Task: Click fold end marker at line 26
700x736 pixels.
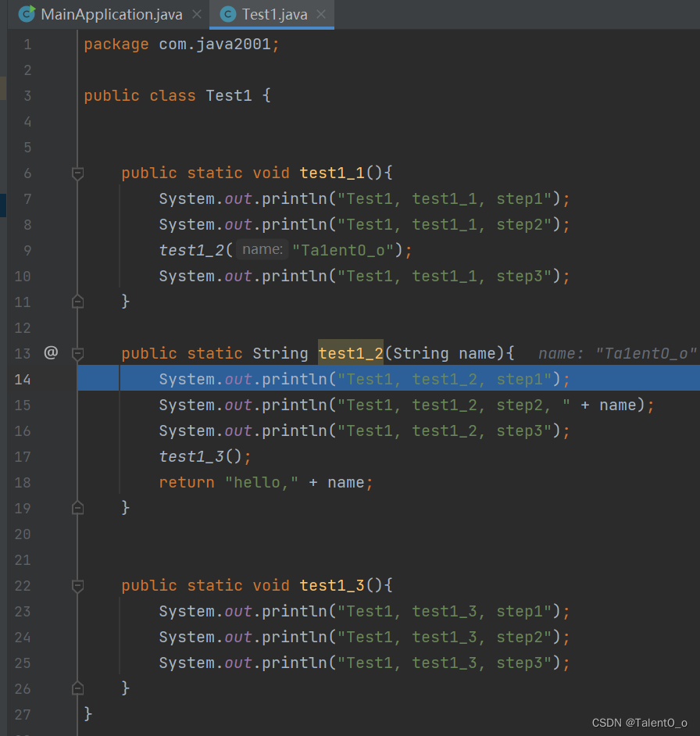Action: (78, 688)
